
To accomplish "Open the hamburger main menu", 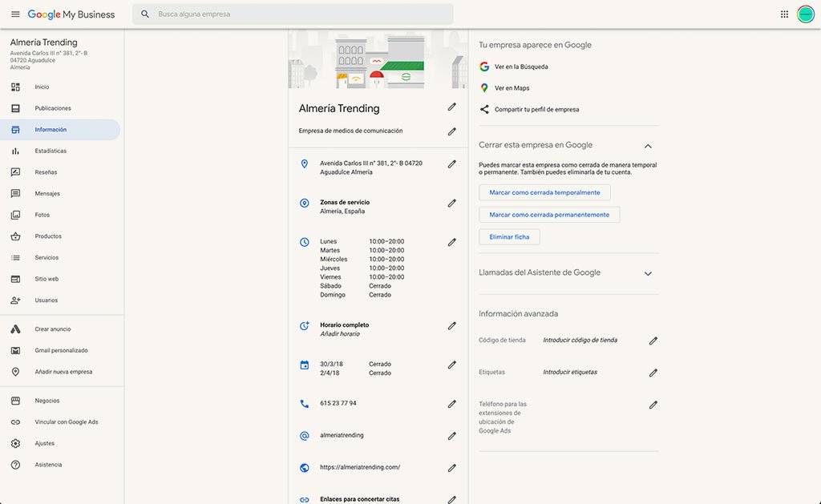I will tap(15, 14).
